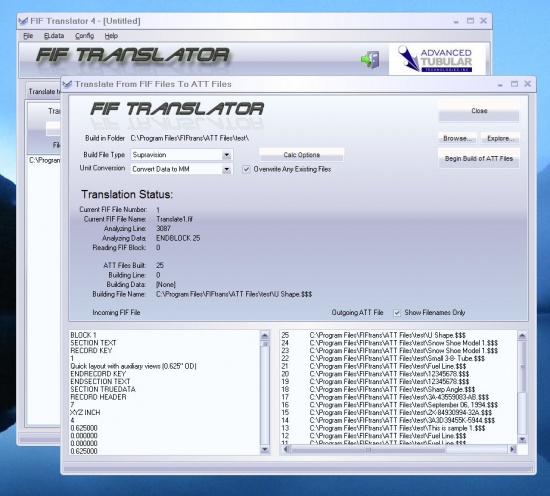Click the RECORD HEADER line

(98, 397)
